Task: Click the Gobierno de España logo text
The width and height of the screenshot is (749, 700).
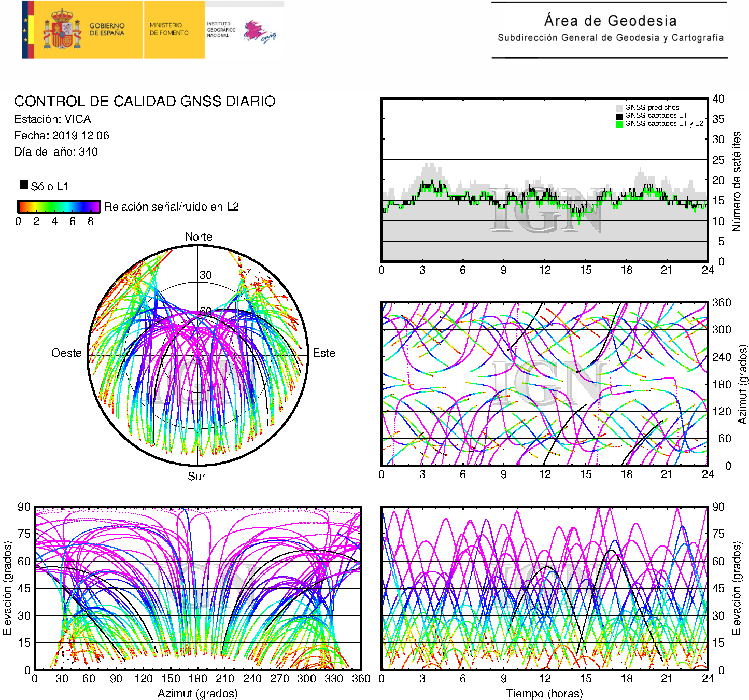Action: pos(107,30)
